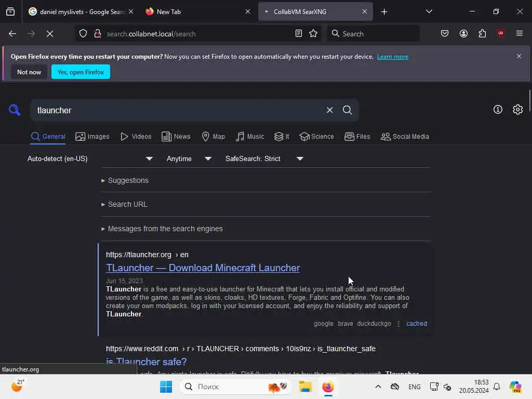List all tabs dropdown arrow
Viewport: 532px width, 399px height.
pyautogui.click(x=429, y=11)
